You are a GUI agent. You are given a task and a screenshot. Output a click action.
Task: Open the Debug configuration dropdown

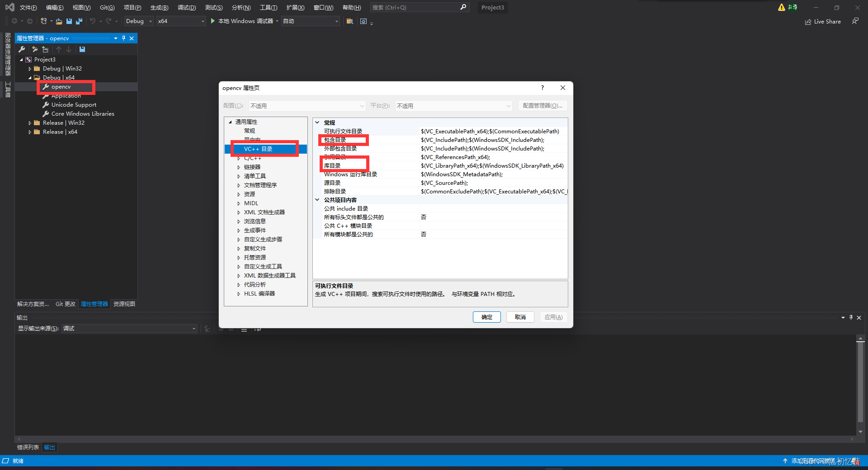coord(139,21)
